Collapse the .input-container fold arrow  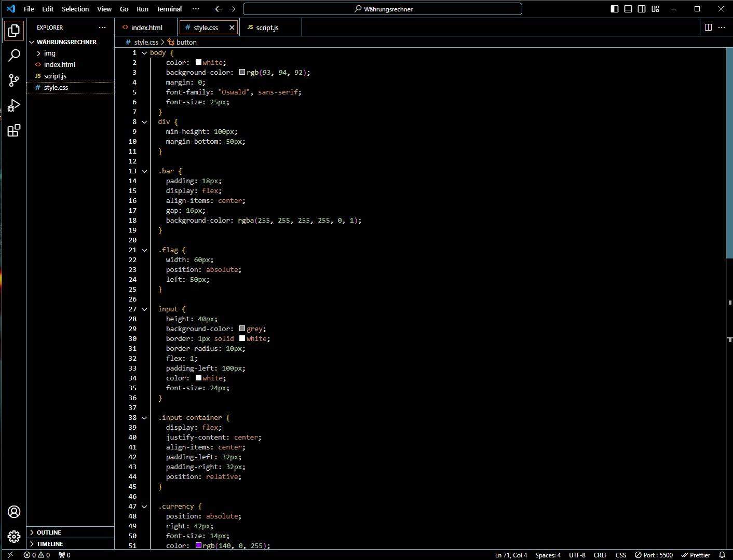tap(144, 418)
